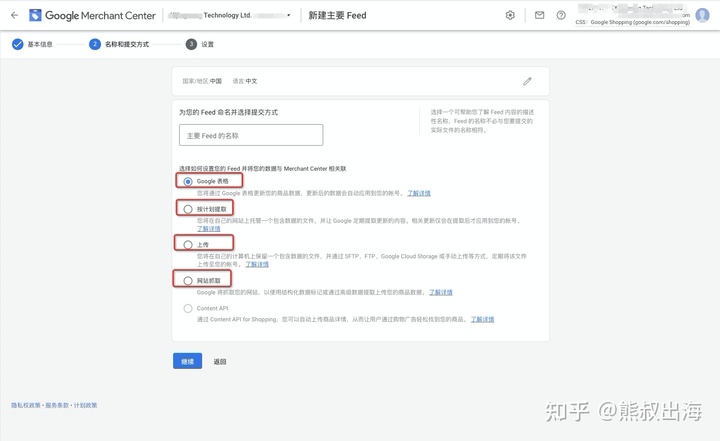Open the mail notifications icon
Image resolution: width=720 pixels, height=441 pixels.
pyautogui.click(x=540, y=15)
